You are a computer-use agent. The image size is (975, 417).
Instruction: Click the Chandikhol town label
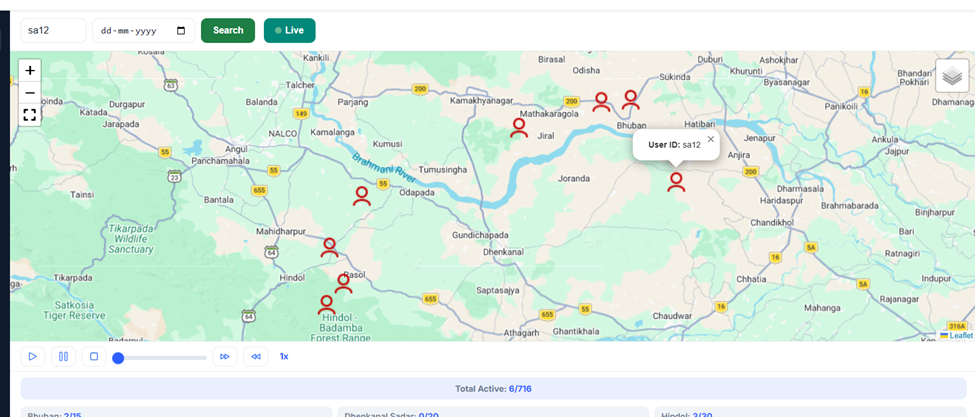click(x=770, y=222)
